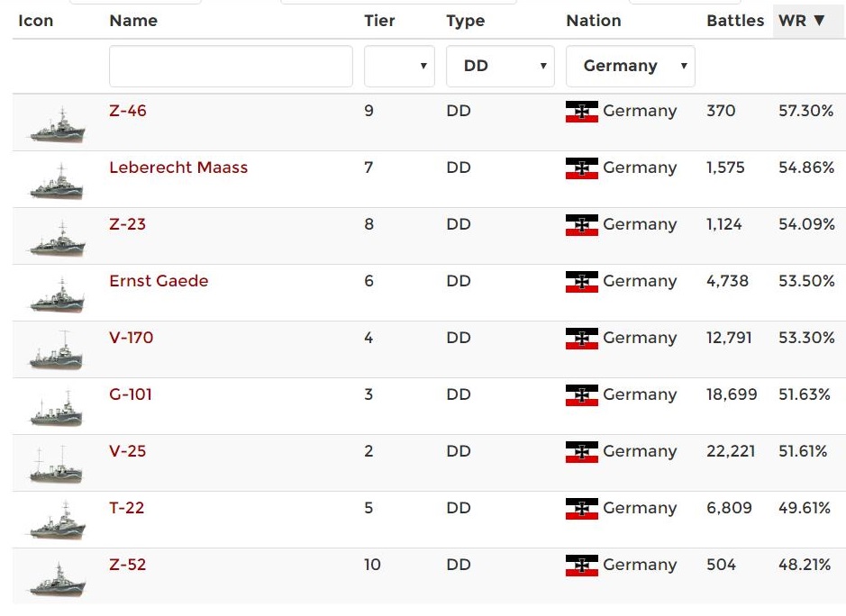
Task: Click the G-101 ship icon
Action: coord(57,410)
